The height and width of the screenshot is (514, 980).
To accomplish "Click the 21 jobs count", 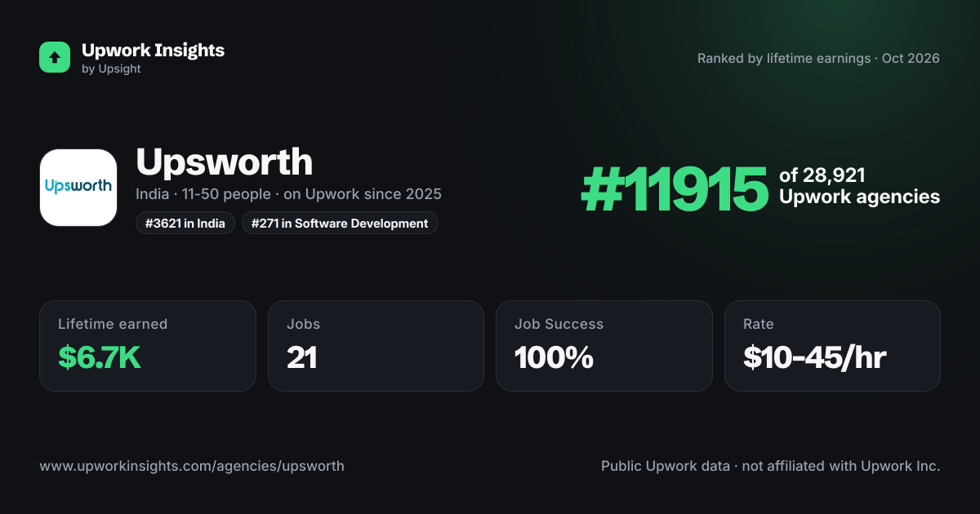I will pos(302,357).
